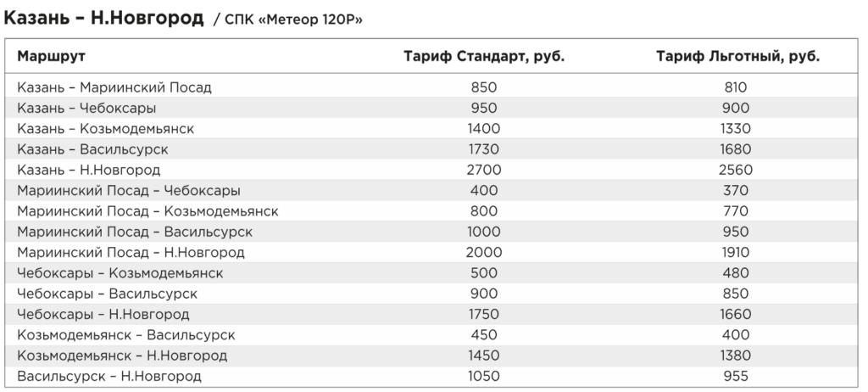Click the Тариф Льготный, руб. column header
868x392 pixels.
click(738, 57)
